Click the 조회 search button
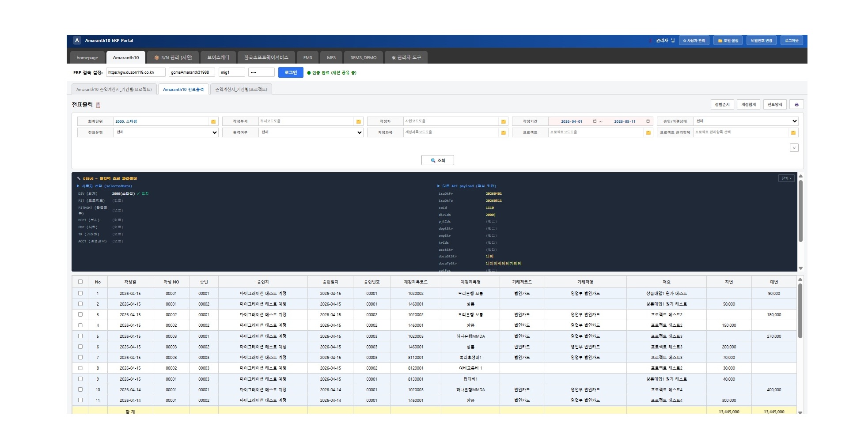868x442 pixels. (x=437, y=160)
